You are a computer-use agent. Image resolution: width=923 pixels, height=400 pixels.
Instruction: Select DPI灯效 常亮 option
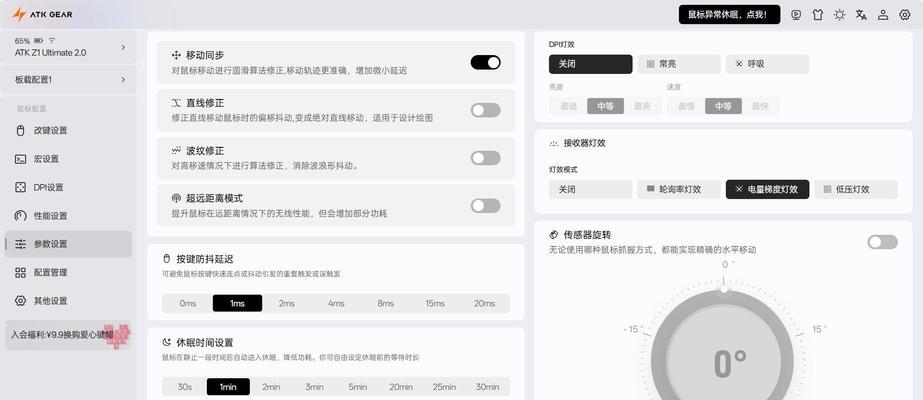point(679,64)
